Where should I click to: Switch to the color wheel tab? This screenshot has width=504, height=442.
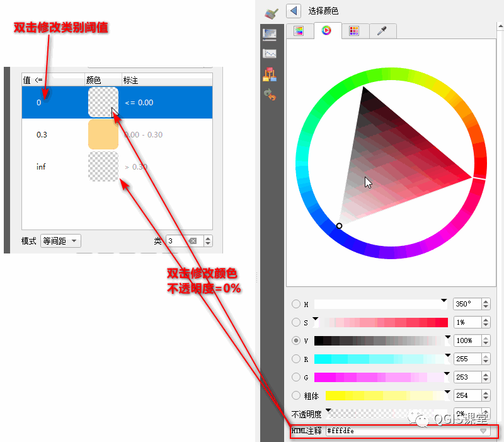click(x=326, y=30)
